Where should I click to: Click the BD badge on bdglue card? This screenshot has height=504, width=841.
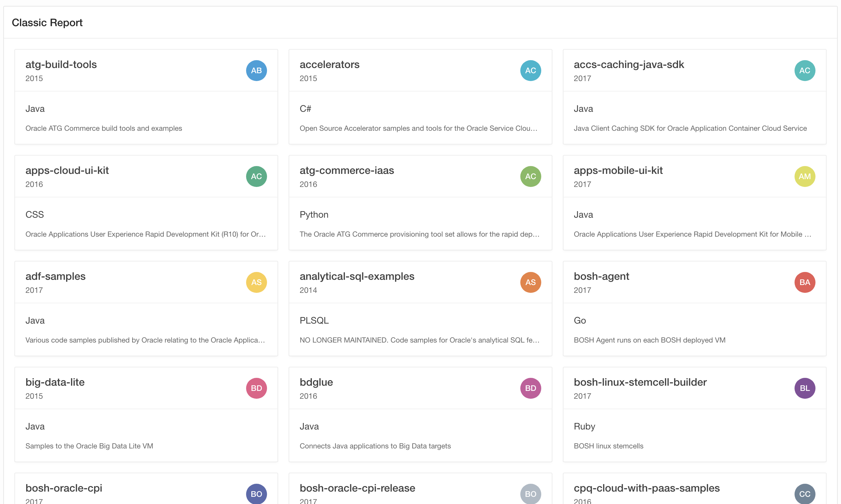[530, 388]
